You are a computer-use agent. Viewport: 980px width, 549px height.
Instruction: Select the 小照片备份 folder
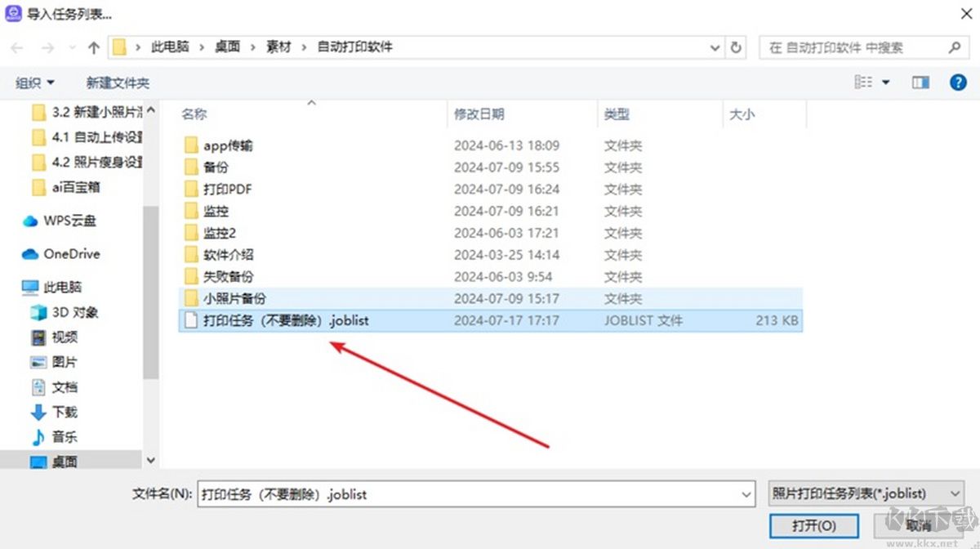pos(490,298)
